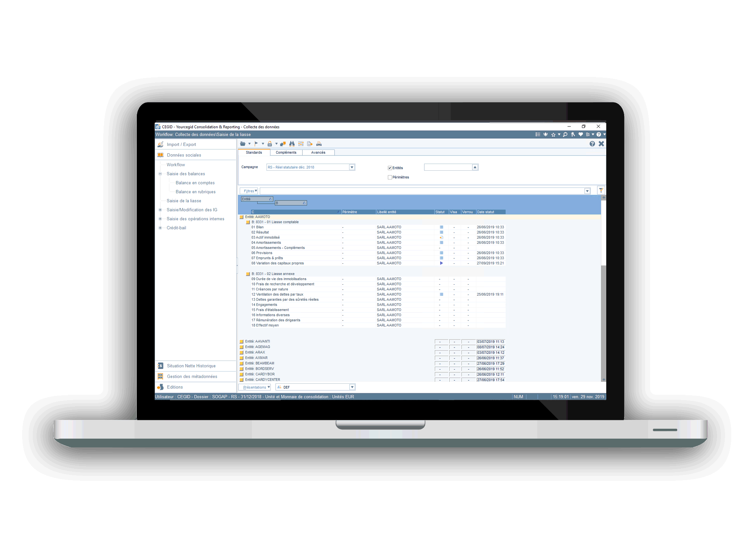
Task: Click the help question mark below header
Action: pos(592,144)
